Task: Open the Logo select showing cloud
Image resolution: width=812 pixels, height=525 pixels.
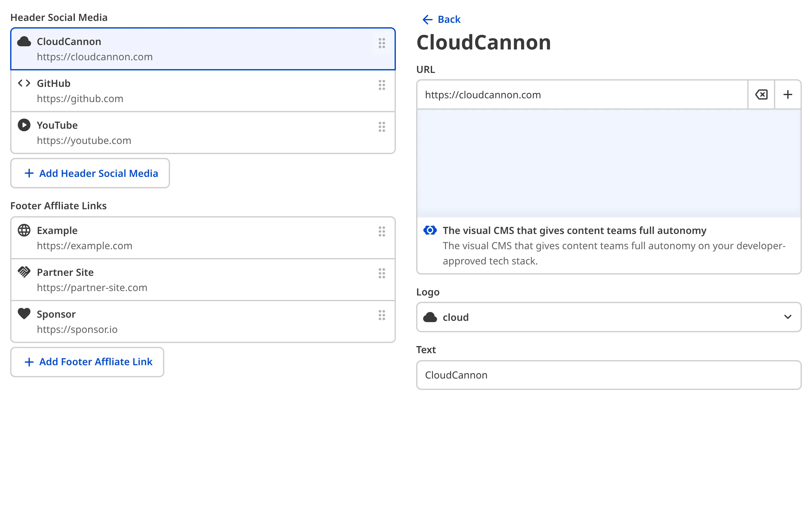Action: pos(609,317)
